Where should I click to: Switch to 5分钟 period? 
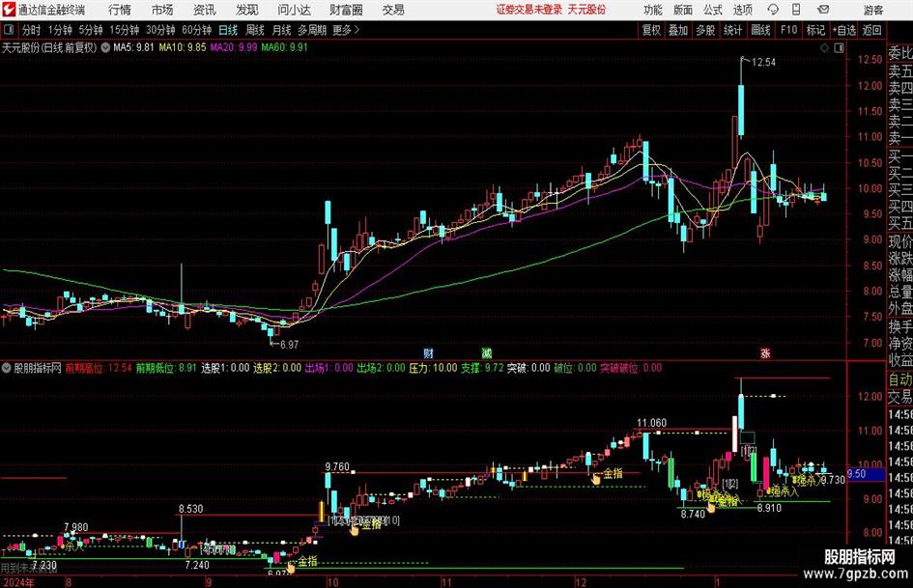(90, 30)
